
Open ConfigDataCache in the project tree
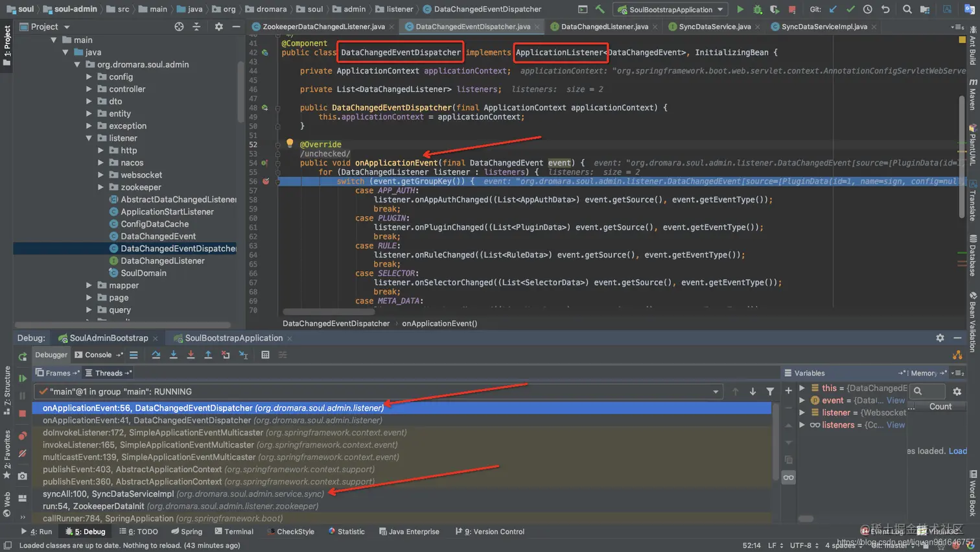154,224
